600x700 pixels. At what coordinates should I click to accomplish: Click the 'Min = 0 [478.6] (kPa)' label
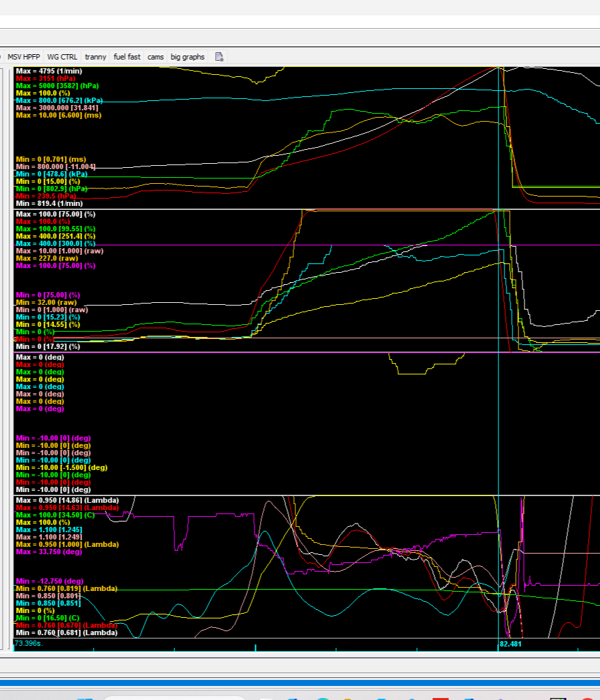[51, 174]
